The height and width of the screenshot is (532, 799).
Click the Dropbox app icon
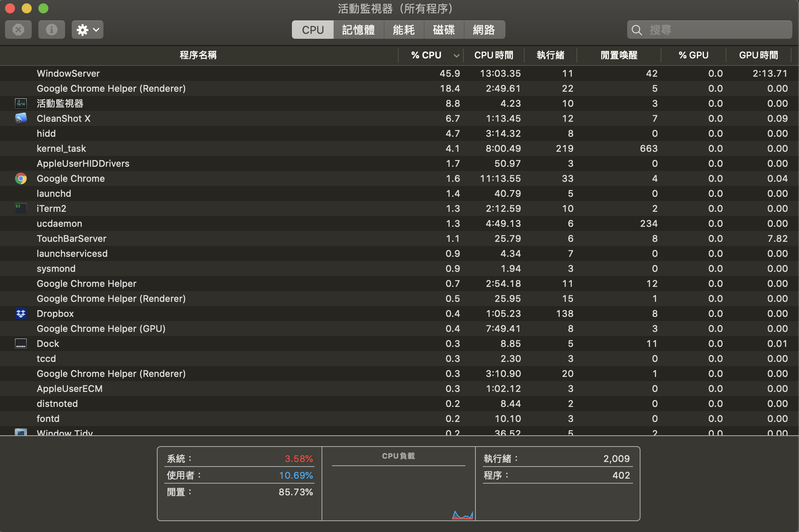point(21,314)
